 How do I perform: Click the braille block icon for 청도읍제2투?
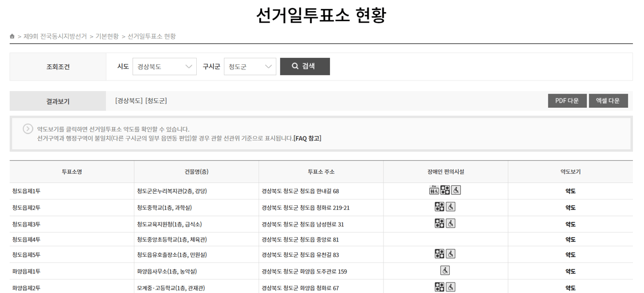click(440, 206)
